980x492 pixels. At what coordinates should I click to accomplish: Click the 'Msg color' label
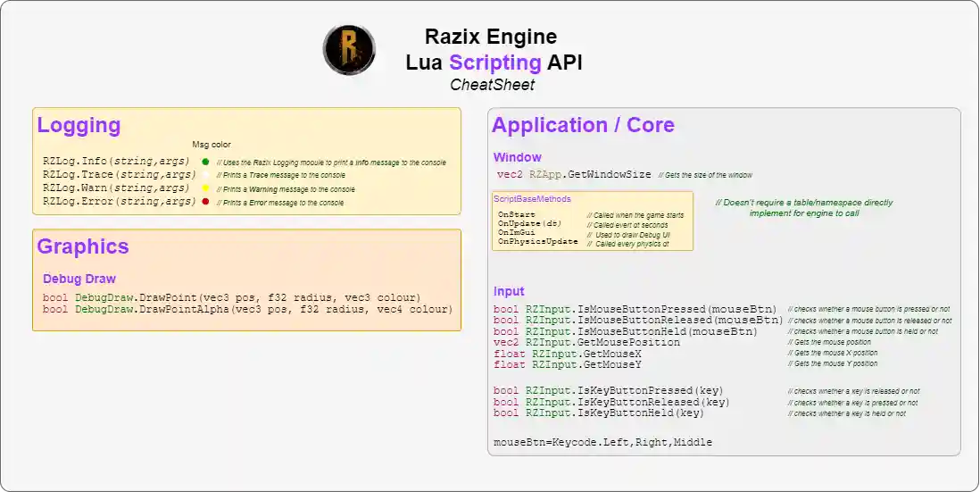tap(212, 145)
